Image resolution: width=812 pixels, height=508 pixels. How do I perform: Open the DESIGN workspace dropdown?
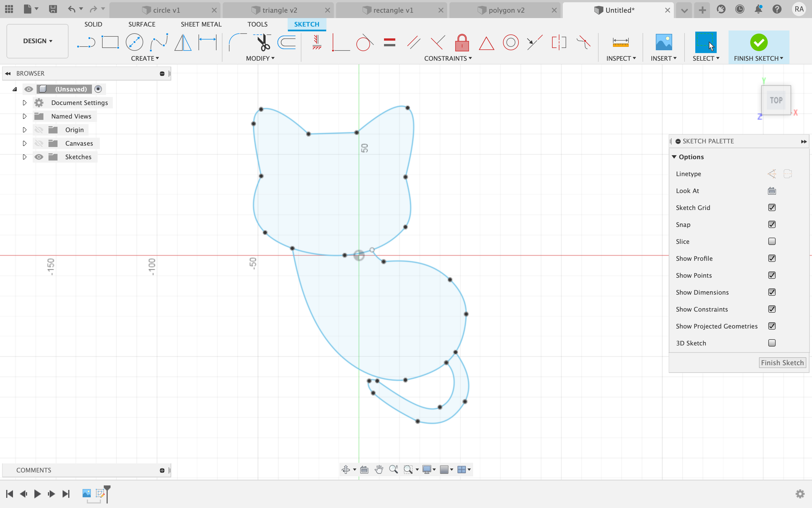(x=38, y=41)
